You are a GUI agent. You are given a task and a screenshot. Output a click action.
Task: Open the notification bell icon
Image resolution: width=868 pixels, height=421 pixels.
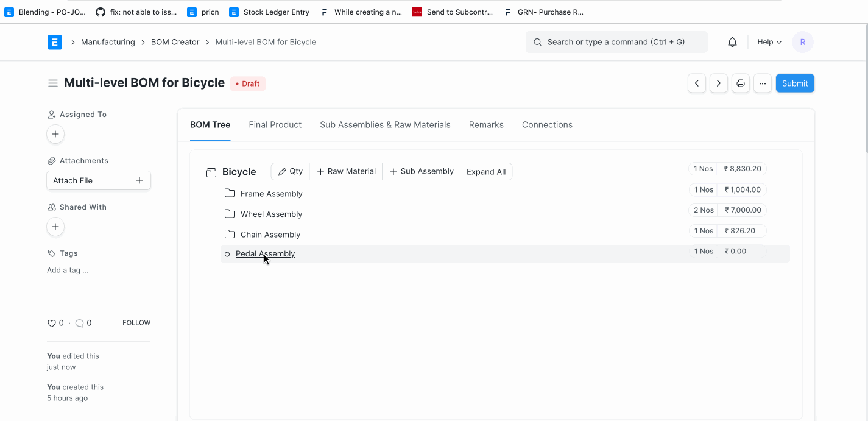pos(732,41)
